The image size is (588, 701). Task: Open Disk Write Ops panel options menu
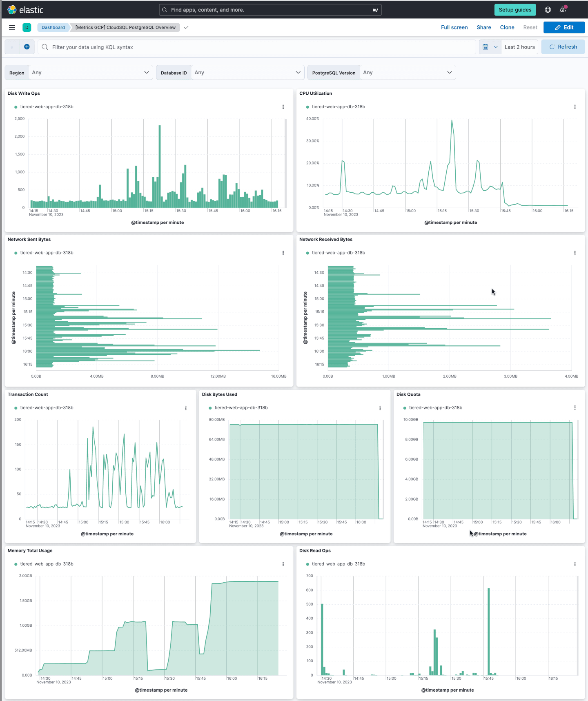283,107
